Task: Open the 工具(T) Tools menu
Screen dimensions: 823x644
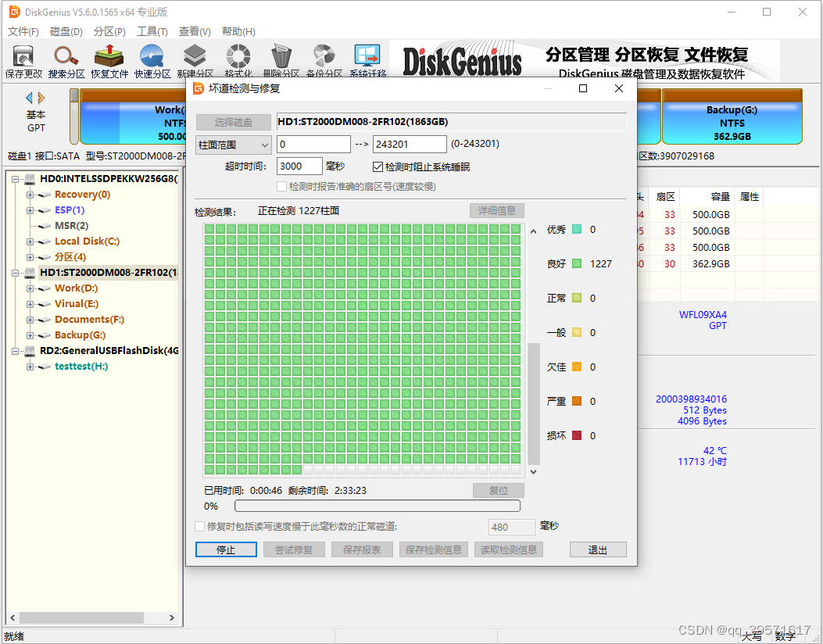Action: pos(152,31)
